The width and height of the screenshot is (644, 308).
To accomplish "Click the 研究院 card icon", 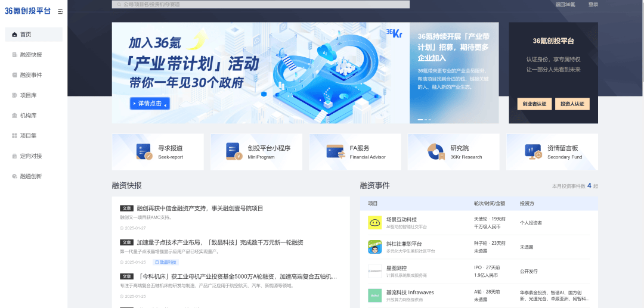I will coord(436,152).
